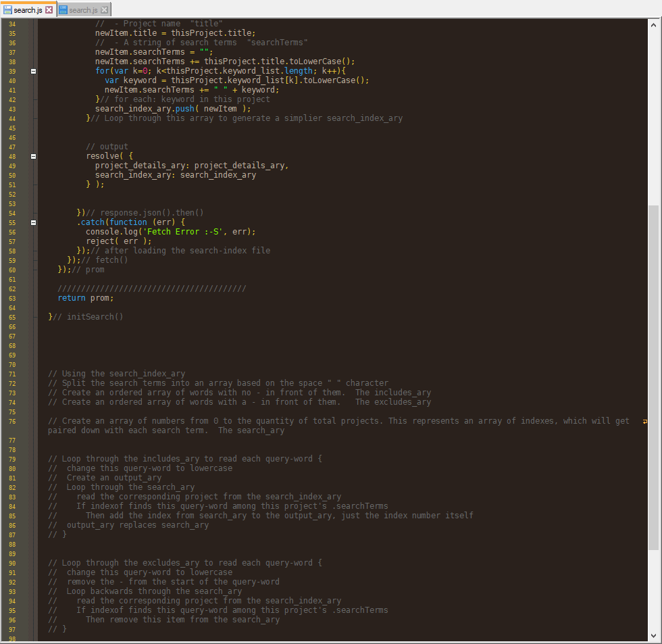Close the inactive second search.js tab

105,10
